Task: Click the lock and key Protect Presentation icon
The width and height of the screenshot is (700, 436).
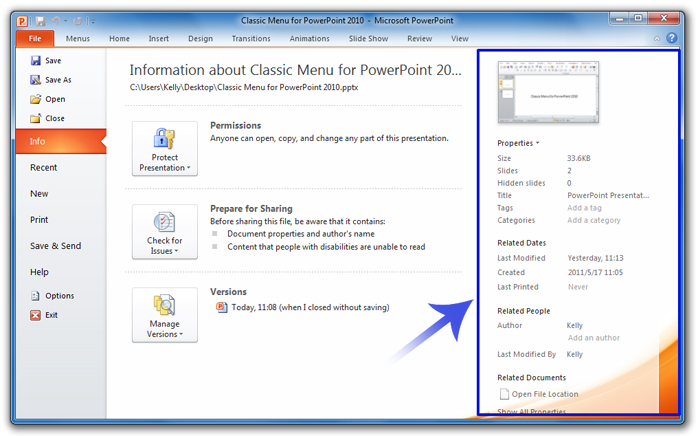Action: pyautogui.click(x=164, y=138)
